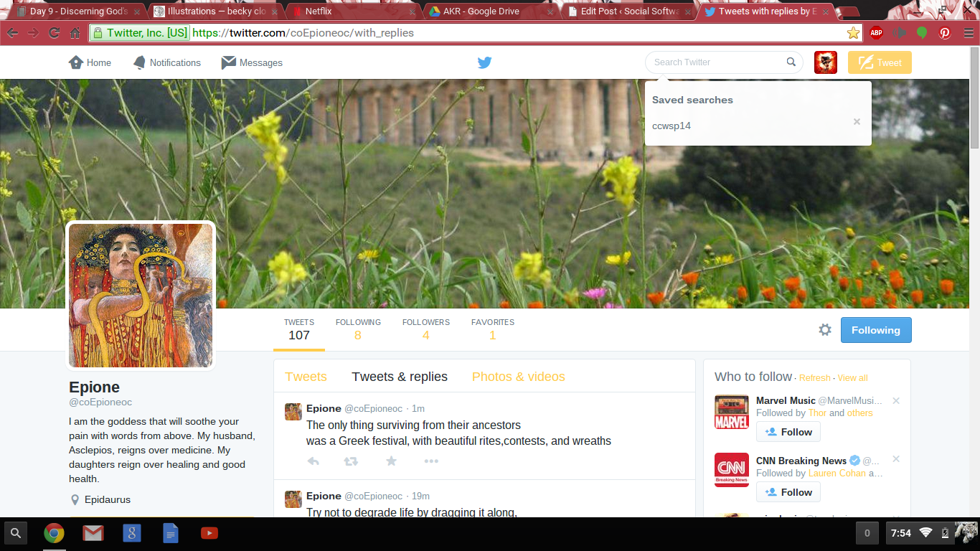980x551 pixels.
Task: Click the Epidaurus location text
Action: [108, 500]
